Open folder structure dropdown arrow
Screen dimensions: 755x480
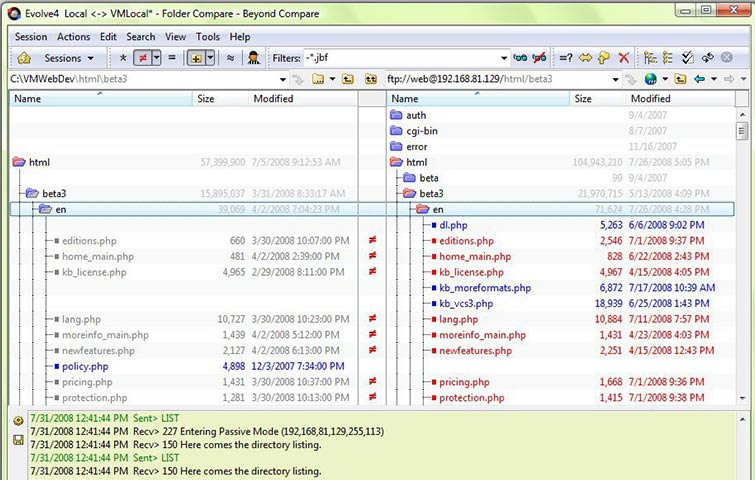pyautogui.click(x=210, y=58)
